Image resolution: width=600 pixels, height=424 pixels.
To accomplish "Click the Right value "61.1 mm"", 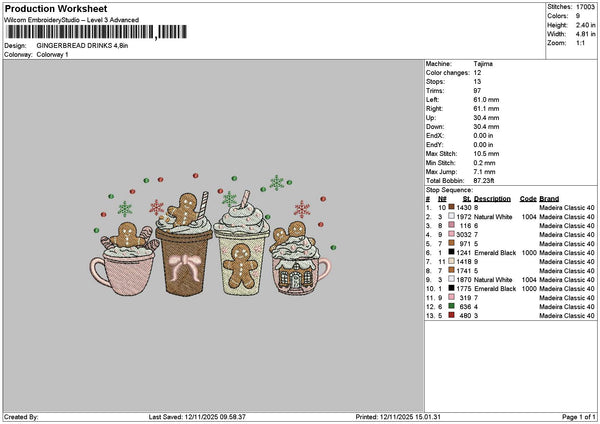I will (486, 109).
